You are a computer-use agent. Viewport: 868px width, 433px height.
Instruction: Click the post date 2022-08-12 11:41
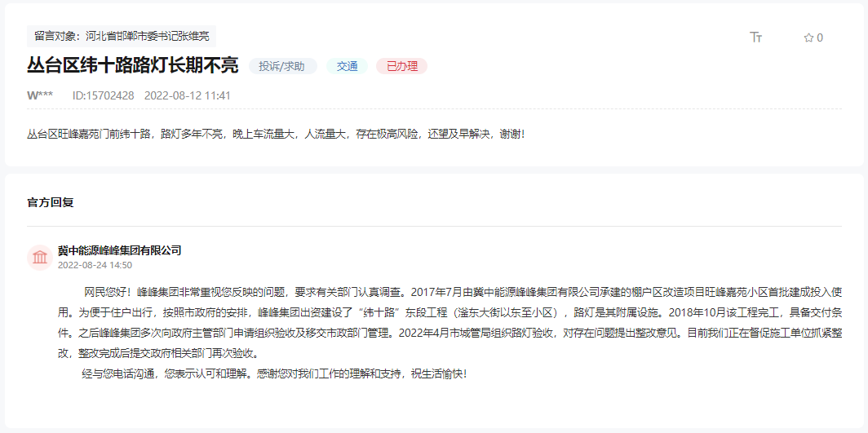click(188, 95)
